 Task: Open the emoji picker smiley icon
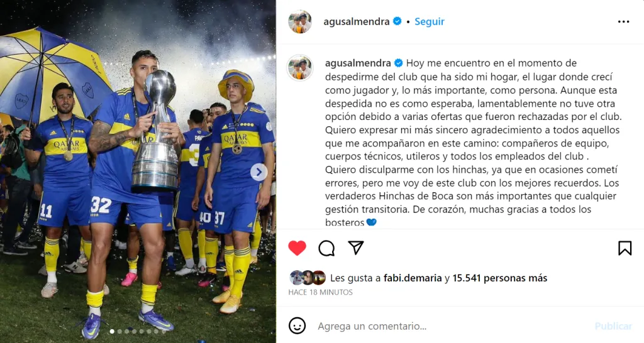click(x=297, y=326)
